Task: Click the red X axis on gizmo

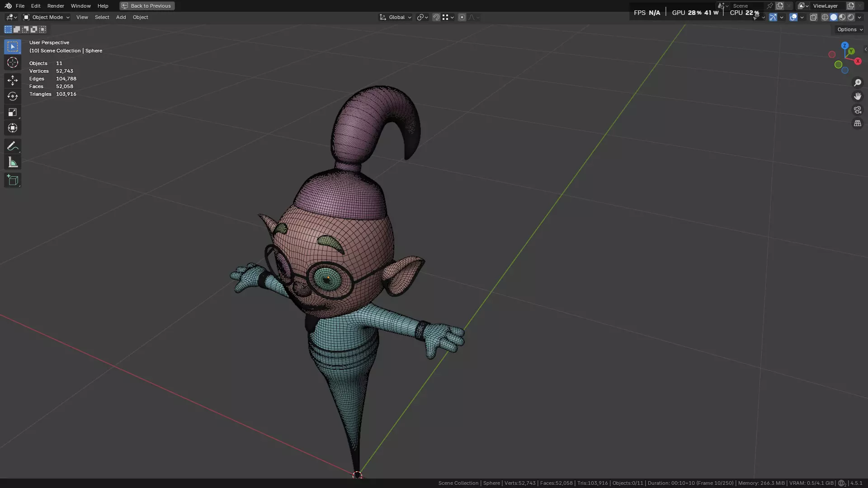Action: [858, 61]
